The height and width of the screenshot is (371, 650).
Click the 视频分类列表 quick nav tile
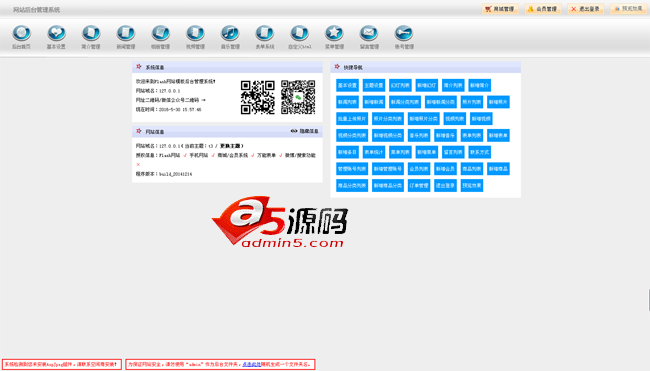[352, 135]
